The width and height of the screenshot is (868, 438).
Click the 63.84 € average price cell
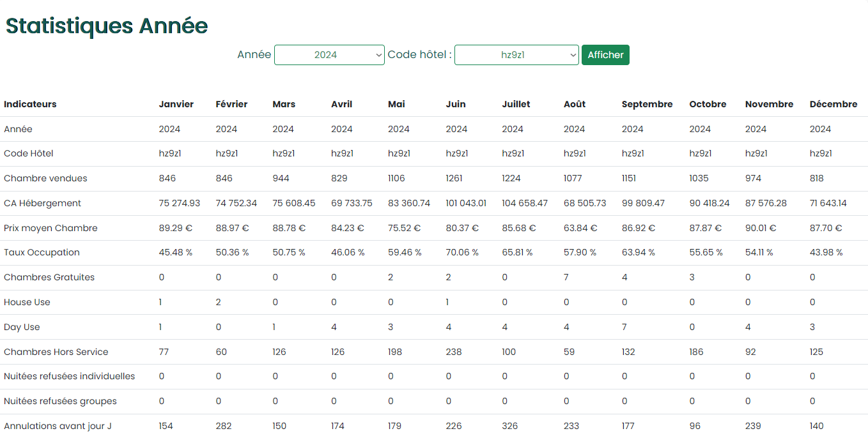(x=580, y=228)
